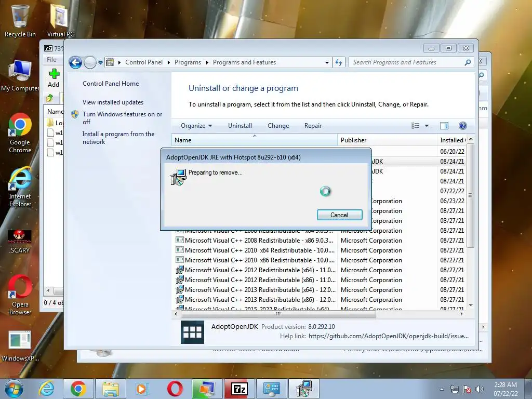The height and width of the screenshot is (399, 532).
Task: Select Control Panel in the breadcrumb
Action: point(144,62)
